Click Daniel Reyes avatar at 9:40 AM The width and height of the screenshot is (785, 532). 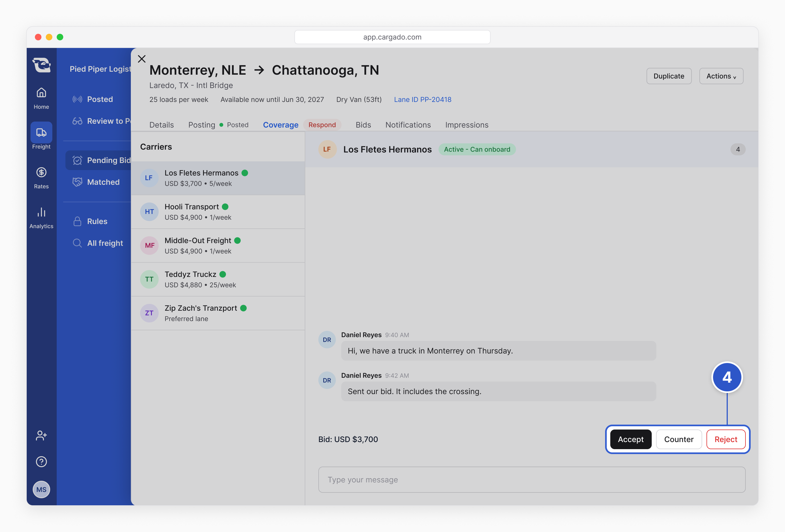point(327,340)
